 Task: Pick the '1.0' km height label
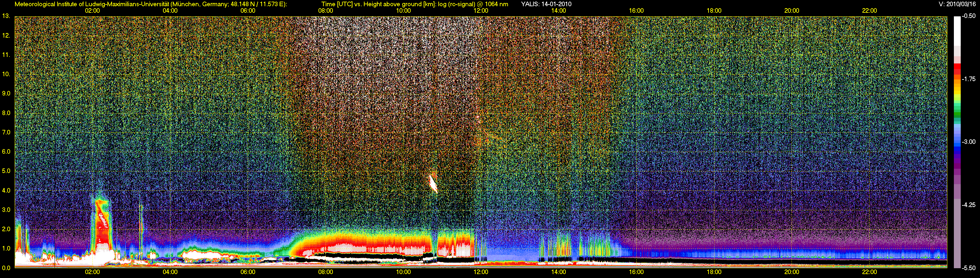tap(6, 248)
